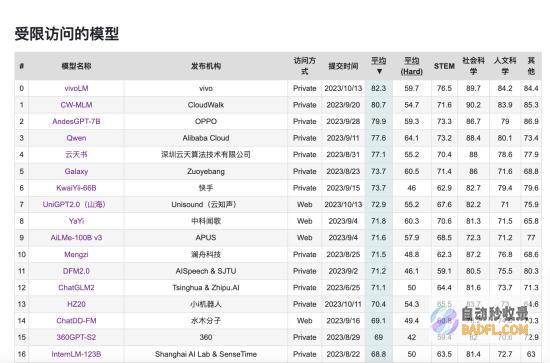The image size is (550, 363).
Task: Click the 2023/9/28 submission date
Action: tap(343, 121)
